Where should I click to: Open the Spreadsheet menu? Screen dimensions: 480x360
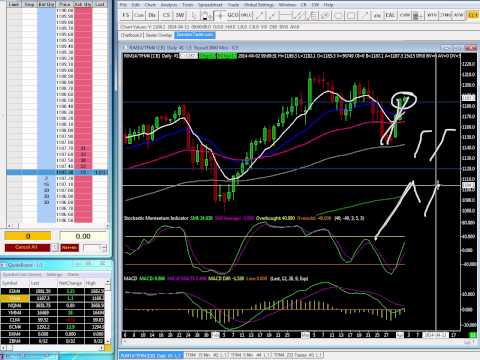pos(210,5)
